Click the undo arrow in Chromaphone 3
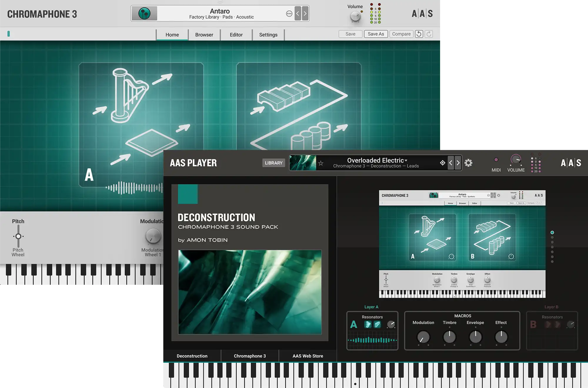The height and width of the screenshot is (388, 588). tap(419, 34)
